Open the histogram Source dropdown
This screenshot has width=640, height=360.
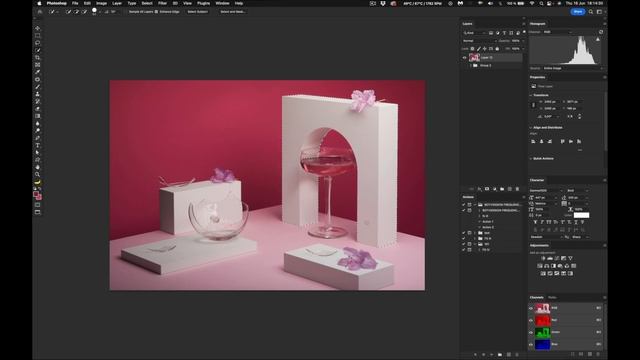click(573, 68)
